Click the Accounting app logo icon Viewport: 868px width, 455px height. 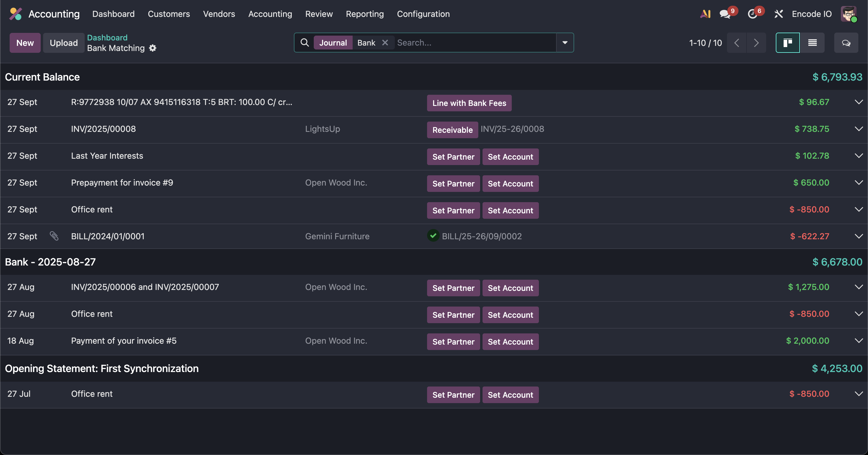pos(15,14)
